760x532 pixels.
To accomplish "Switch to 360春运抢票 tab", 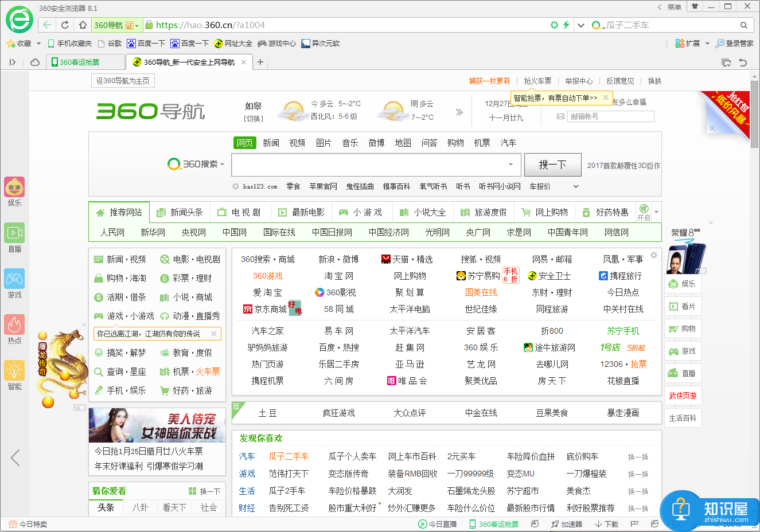I will [x=84, y=62].
